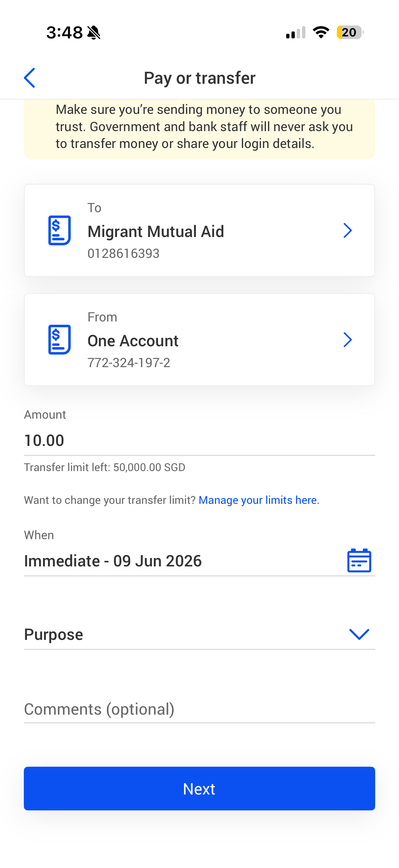This screenshot has height=868, width=399.
Task: Open source account chevron for One Account
Action: click(x=347, y=340)
